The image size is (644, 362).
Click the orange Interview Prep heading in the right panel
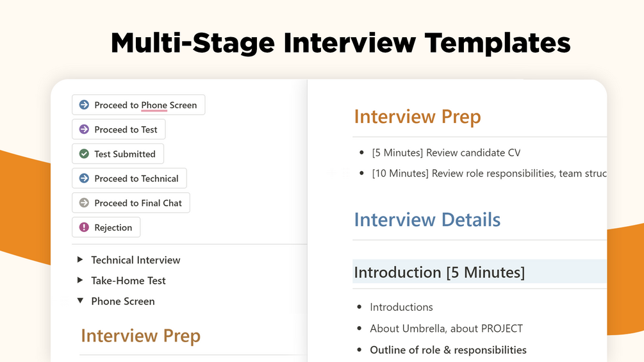coord(417,117)
